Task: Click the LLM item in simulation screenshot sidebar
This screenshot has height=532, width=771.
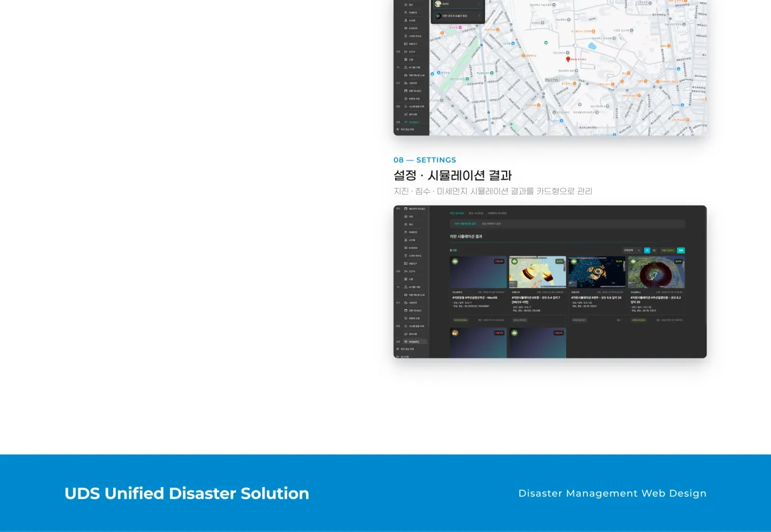Action: [414, 295]
